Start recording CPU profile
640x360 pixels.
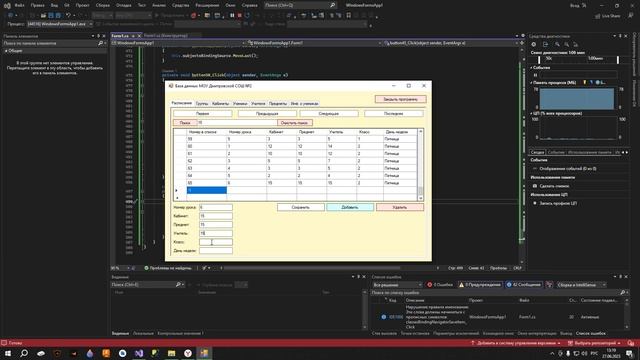click(x=554, y=203)
